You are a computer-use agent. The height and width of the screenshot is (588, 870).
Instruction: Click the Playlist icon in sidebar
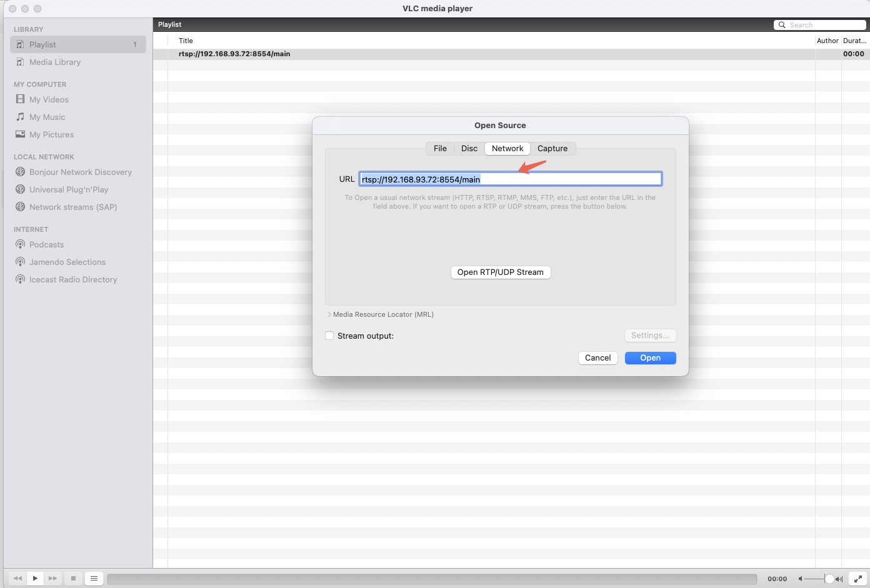20,44
